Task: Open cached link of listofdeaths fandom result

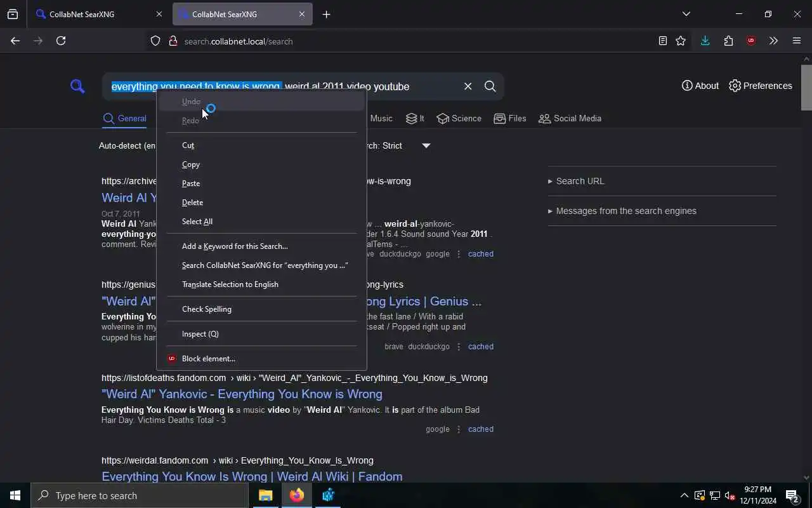Action: click(480, 429)
